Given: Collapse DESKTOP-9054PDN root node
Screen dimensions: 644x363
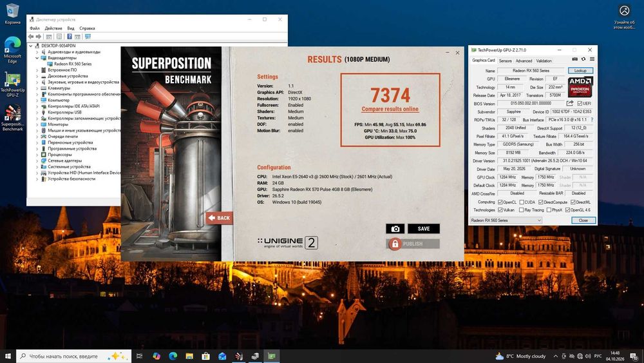Looking at the screenshot, I should 31,46.
